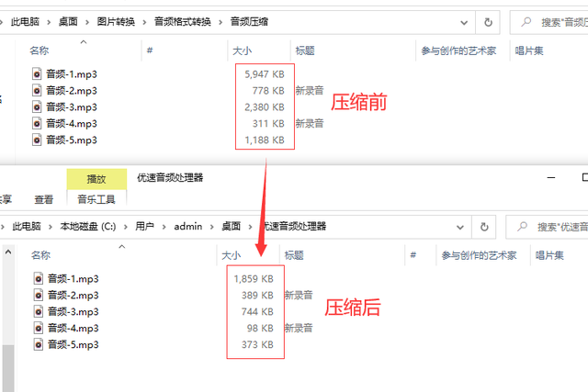Select the 音频-2.mp3 icon in bottom window
The height and width of the screenshot is (392, 588).
(x=39, y=295)
